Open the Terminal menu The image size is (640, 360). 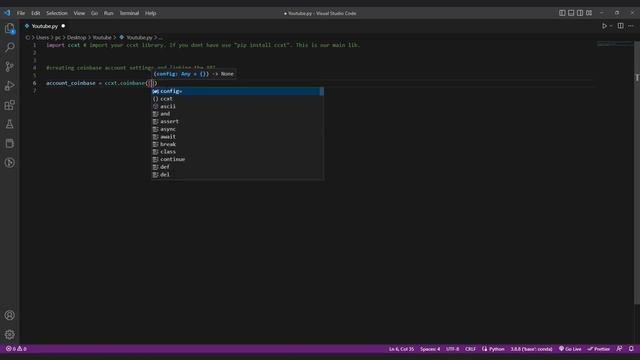pos(129,13)
